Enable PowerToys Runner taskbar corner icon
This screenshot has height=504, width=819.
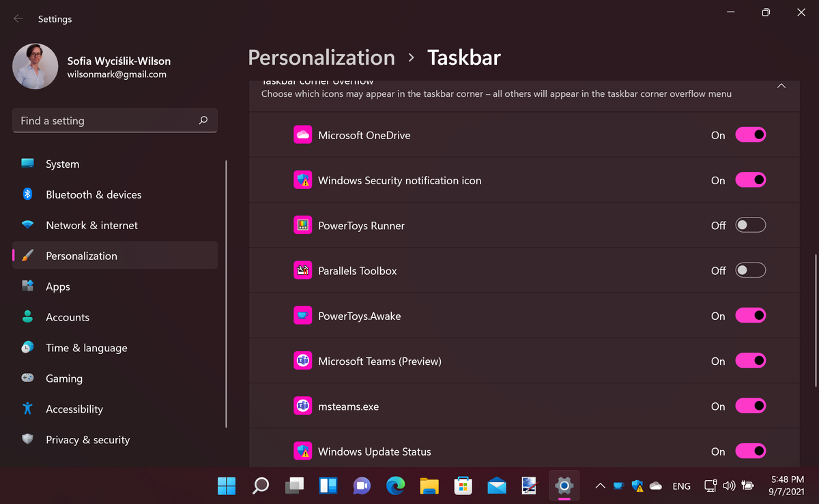[750, 224]
